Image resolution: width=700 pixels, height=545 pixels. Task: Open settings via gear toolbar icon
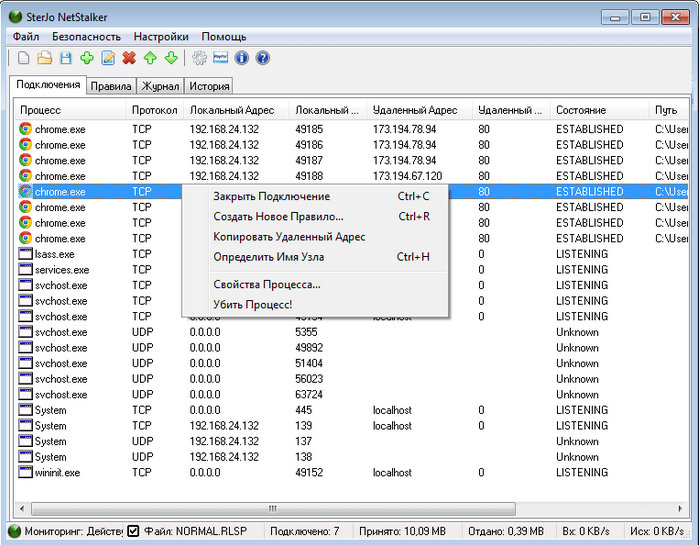pos(200,58)
